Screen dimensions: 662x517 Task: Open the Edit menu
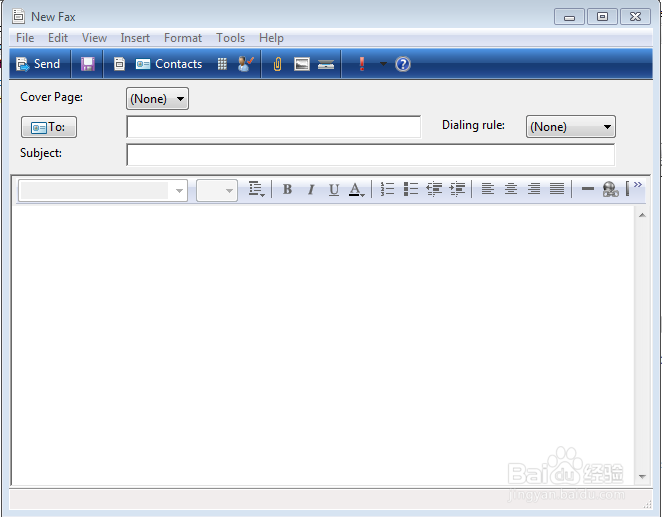tap(58, 38)
